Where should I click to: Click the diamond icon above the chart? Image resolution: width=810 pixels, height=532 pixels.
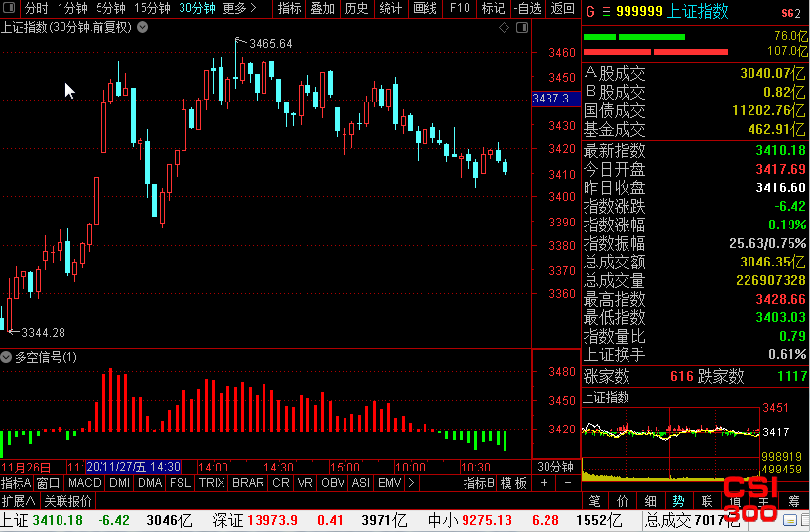pyautogui.click(x=504, y=28)
